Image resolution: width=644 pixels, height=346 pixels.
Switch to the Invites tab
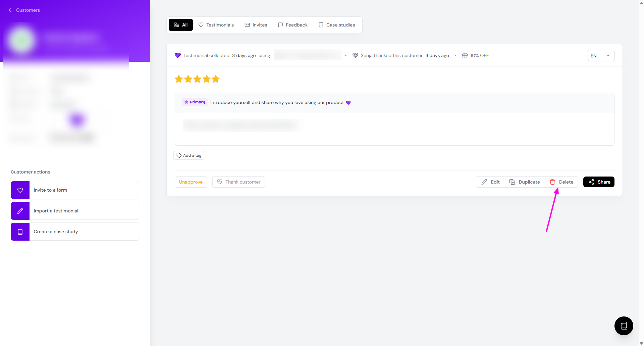point(256,25)
